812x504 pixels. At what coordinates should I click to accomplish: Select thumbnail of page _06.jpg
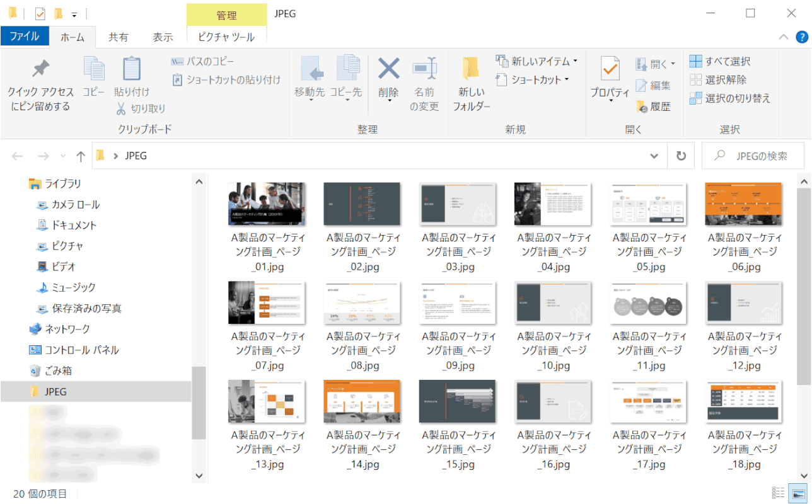coord(743,203)
